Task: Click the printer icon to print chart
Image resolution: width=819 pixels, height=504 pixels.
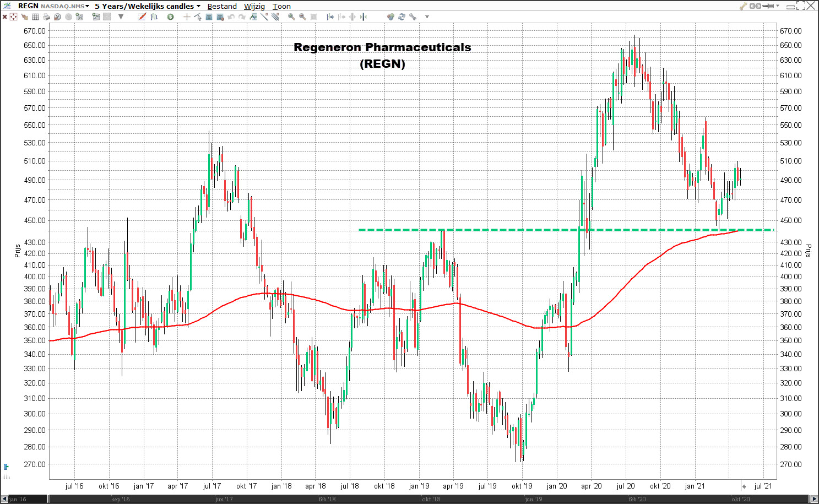Action: [46, 17]
